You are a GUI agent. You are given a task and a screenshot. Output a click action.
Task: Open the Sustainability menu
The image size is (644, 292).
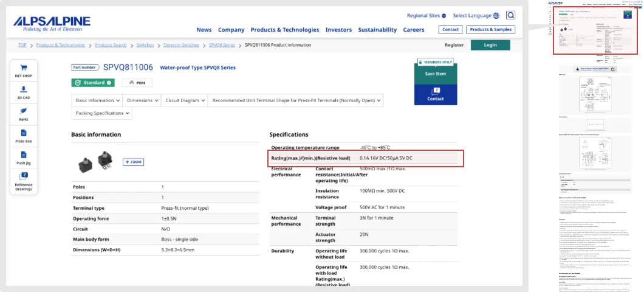click(x=377, y=30)
